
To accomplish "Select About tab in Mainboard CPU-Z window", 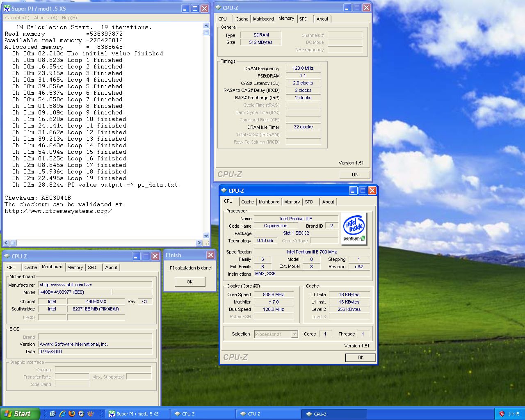I will tap(111, 267).
